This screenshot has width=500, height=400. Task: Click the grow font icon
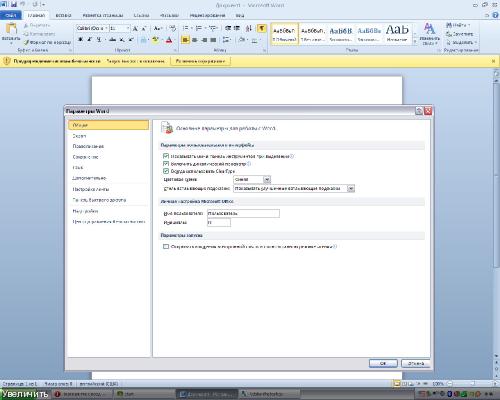(135, 29)
